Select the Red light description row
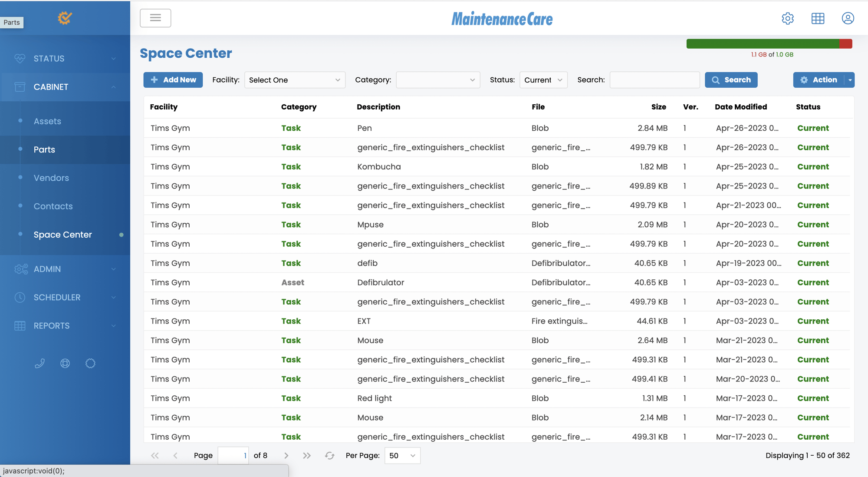 [497, 398]
